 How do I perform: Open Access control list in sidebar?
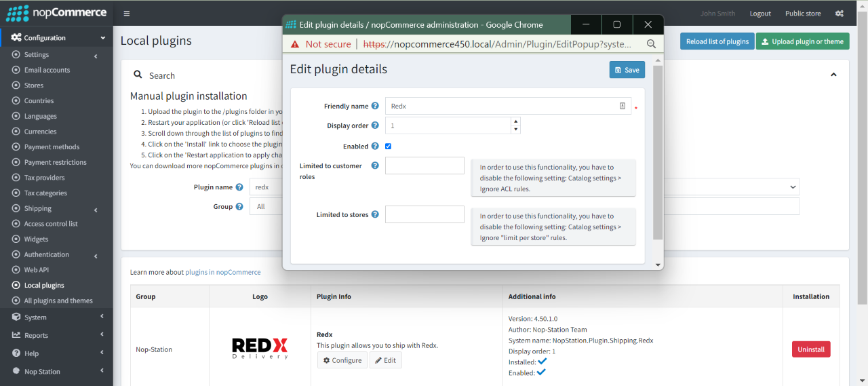(x=51, y=224)
